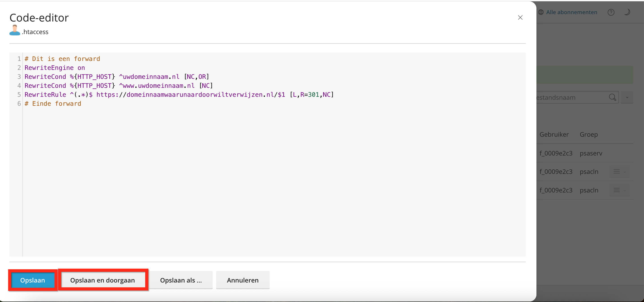The width and height of the screenshot is (644, 302).
Task: Sort by the Groep column header
Action: (x=588, y=134)
